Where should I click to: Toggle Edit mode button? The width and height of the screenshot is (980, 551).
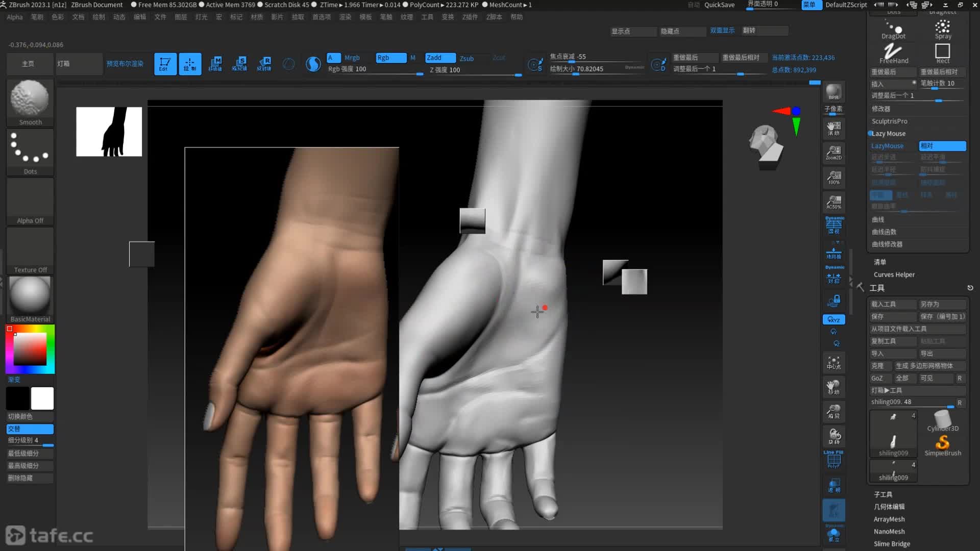(x=165, y=64)
